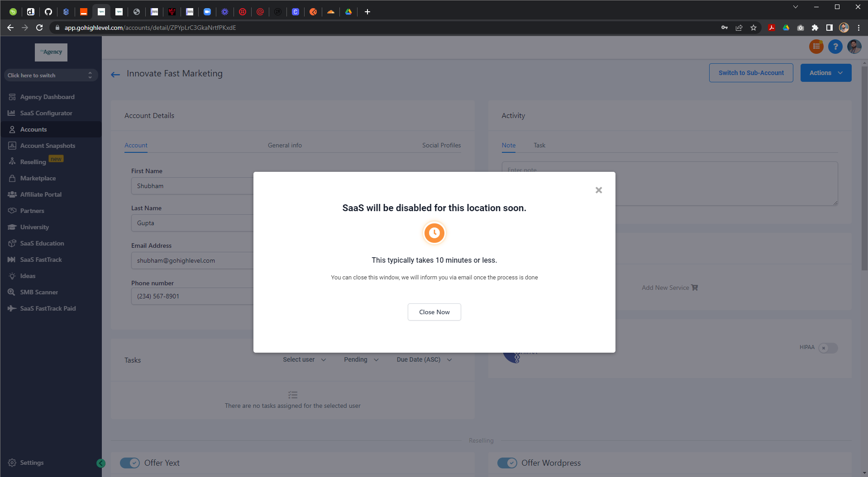Open the Pending status dropdown
This screenshot has height=477, width=868.
(361, 359)
